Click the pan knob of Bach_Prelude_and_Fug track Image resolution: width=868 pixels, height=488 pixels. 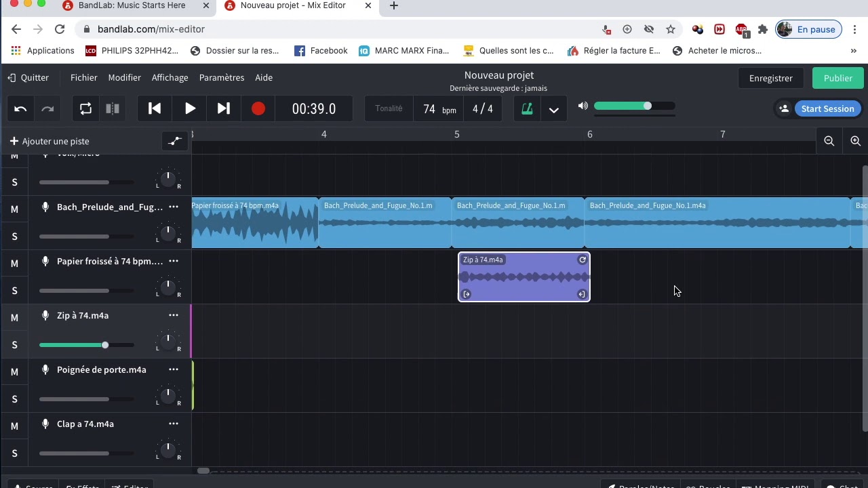168,233
